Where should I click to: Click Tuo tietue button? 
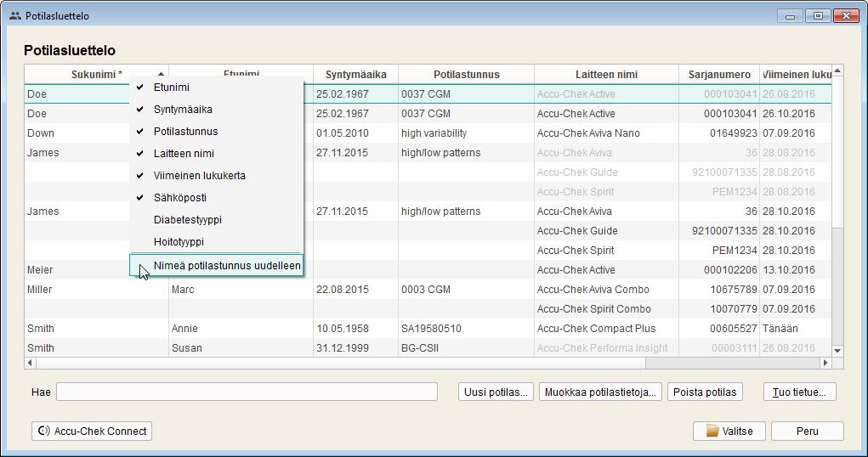799,392
